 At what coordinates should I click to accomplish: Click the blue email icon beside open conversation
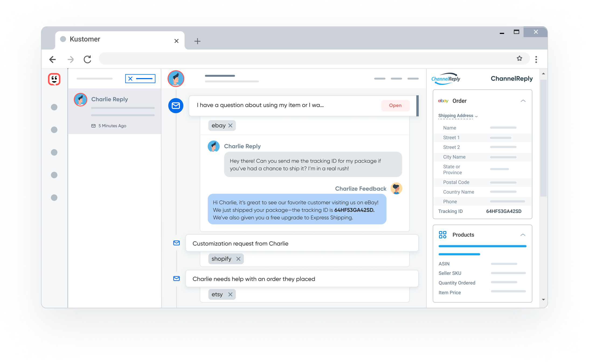pos(176,106)
